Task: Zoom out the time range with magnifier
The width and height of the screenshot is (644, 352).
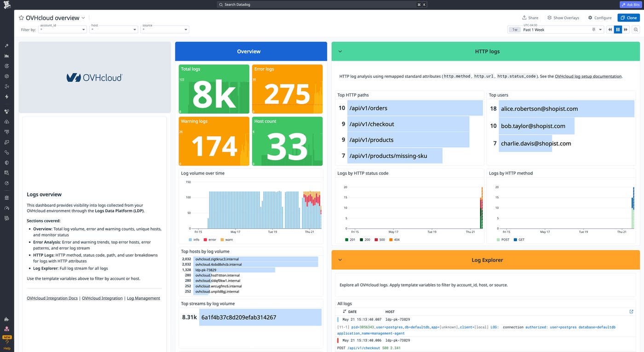Action: tap(636, 29)
